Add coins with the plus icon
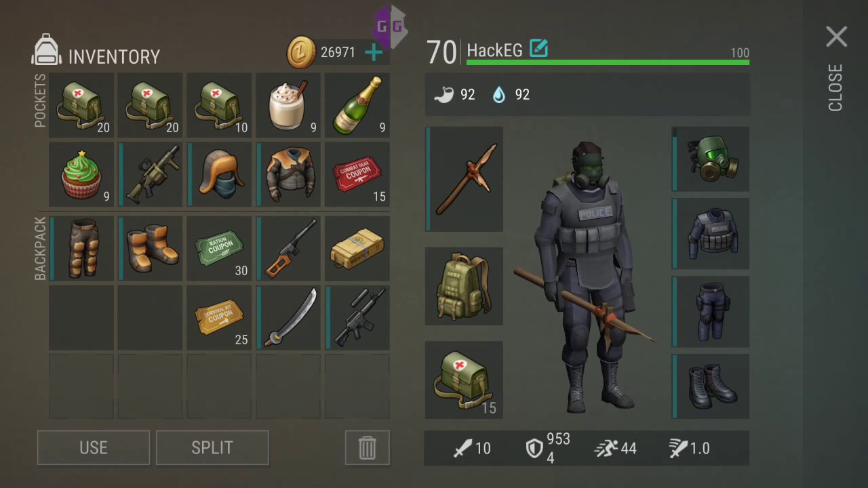This screenshot has width=868, height=488. [374, 52]
